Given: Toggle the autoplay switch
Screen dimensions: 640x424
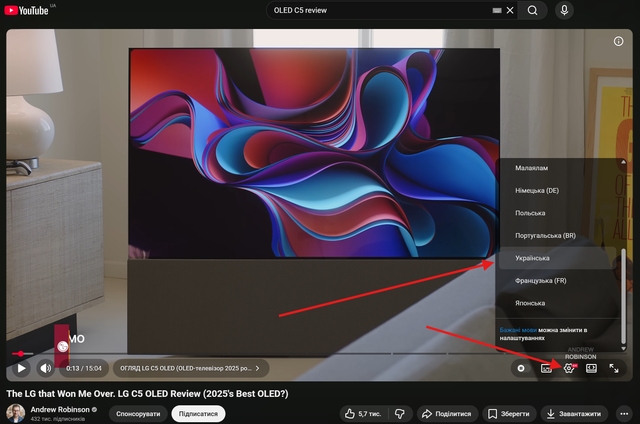Looking at the screenshot, I should pyautogui.click(x=521, y=368).
